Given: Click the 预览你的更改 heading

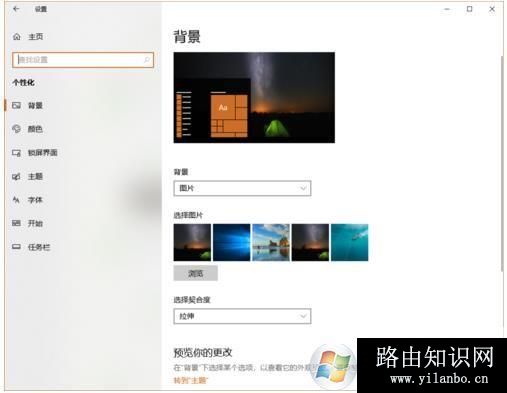Looking at the screenshot, I should coord(203,353).
